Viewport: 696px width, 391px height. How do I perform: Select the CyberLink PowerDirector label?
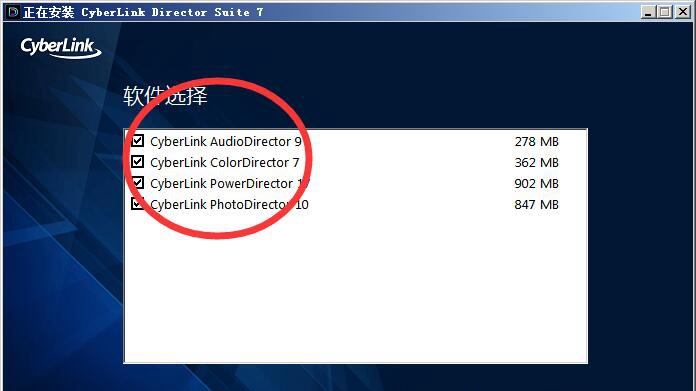pyautogui.click(x=229, y=183)
